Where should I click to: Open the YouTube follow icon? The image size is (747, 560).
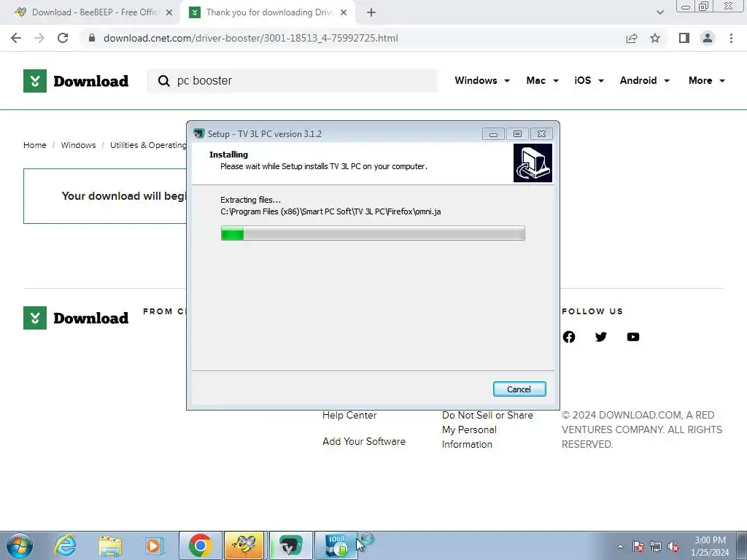633,337
